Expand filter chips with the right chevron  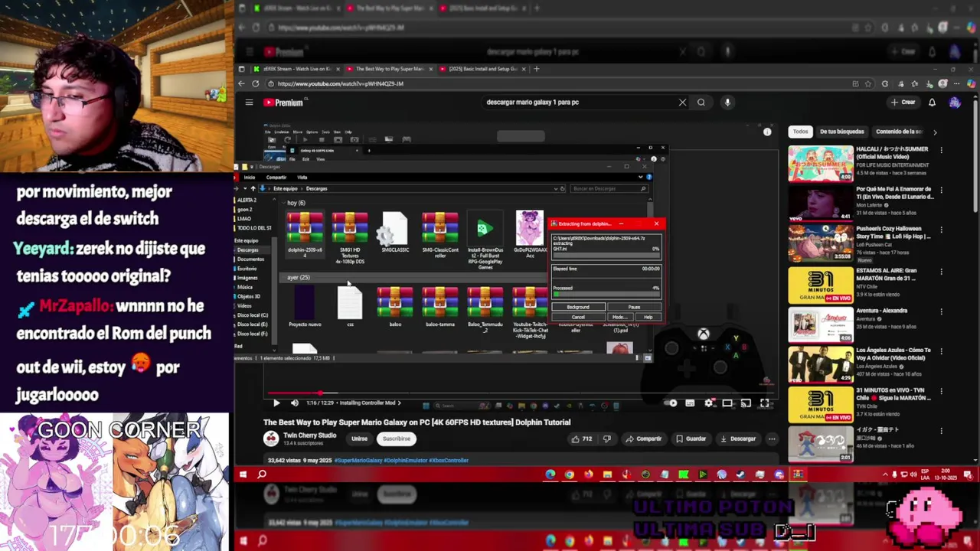935,132
